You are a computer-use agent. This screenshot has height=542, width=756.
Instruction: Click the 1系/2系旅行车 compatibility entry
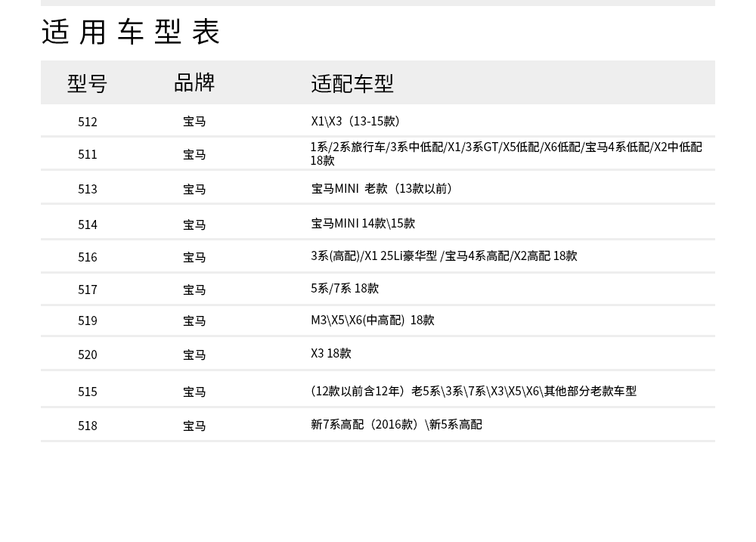(507, 153)
